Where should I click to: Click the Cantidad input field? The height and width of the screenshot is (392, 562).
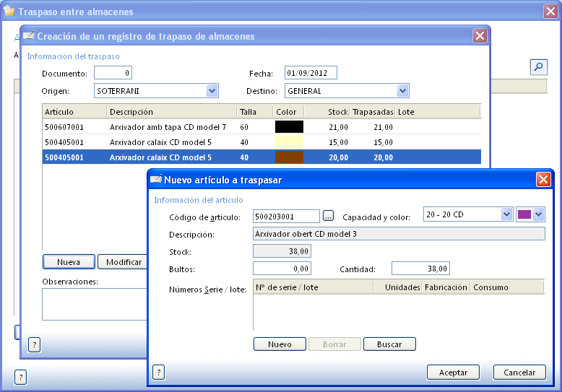(420, 269)
